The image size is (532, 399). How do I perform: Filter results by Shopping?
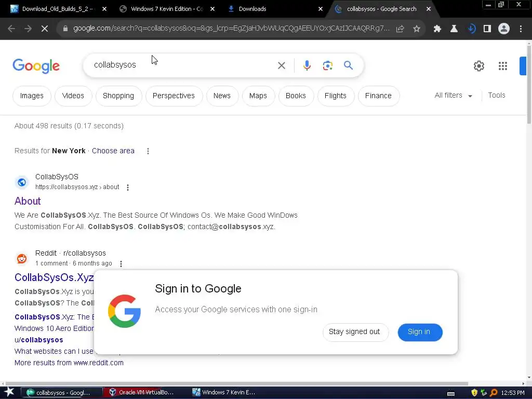click(118, 96)
